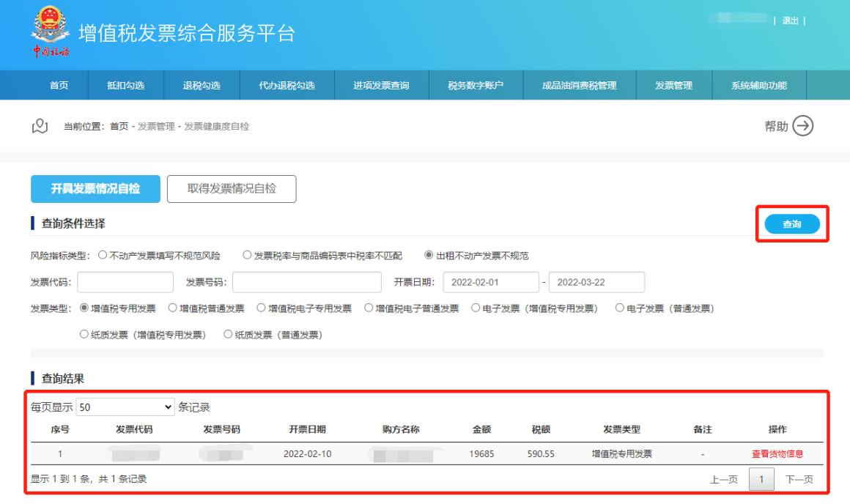Choose 增值税普通发票 invoice type radio
Image resolution: width=850 pixels, height=504 pixels.
[x=173, y=308]
